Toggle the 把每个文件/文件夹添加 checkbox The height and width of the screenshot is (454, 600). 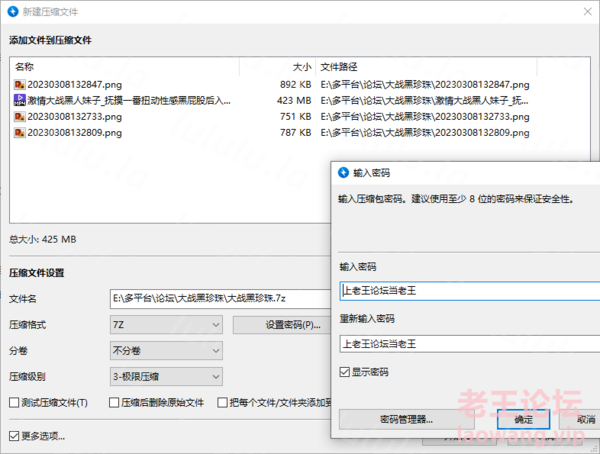[x=222, y=402]
